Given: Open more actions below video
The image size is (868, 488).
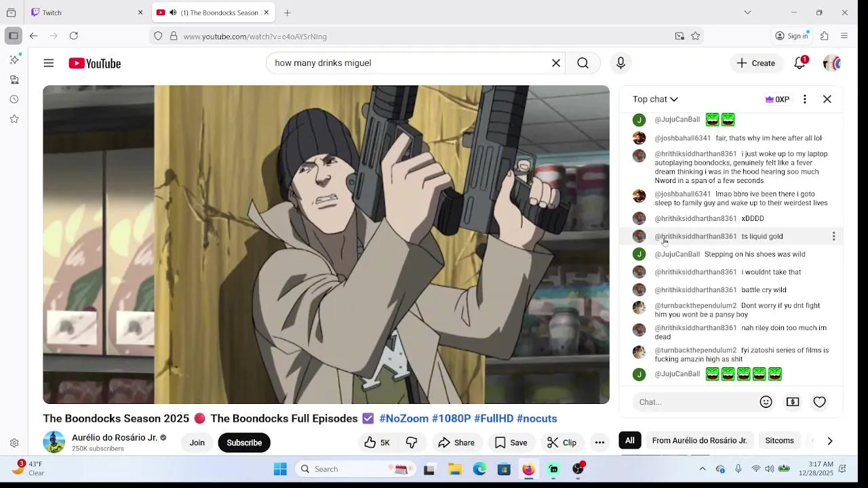Looking at the screenshot, I should tap(599, 443).
